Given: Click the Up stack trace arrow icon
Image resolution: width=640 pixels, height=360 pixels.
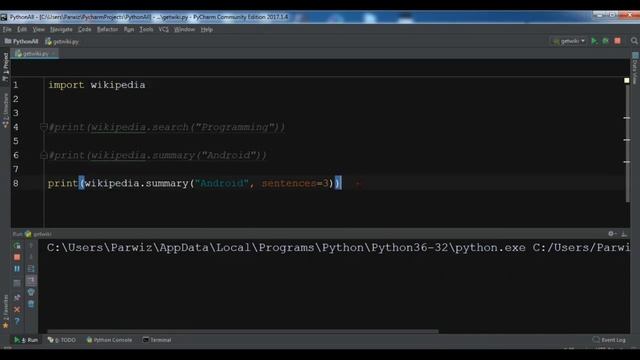Looking at the screenshot, I should (x=31, y=246).
